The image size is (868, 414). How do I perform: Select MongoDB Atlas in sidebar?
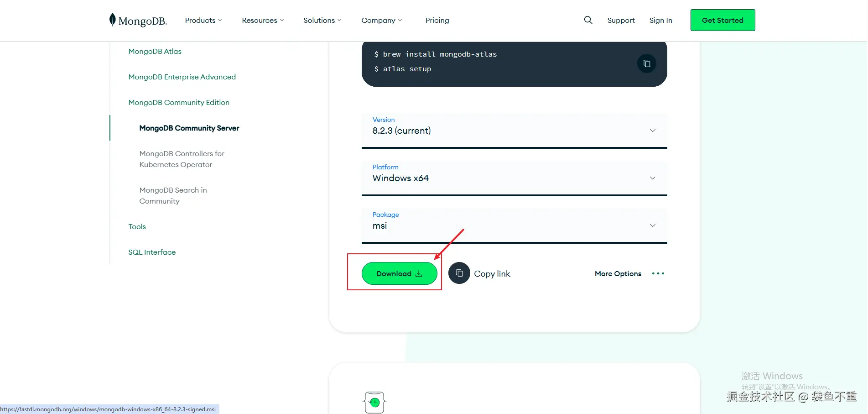[x=155, y=51]
